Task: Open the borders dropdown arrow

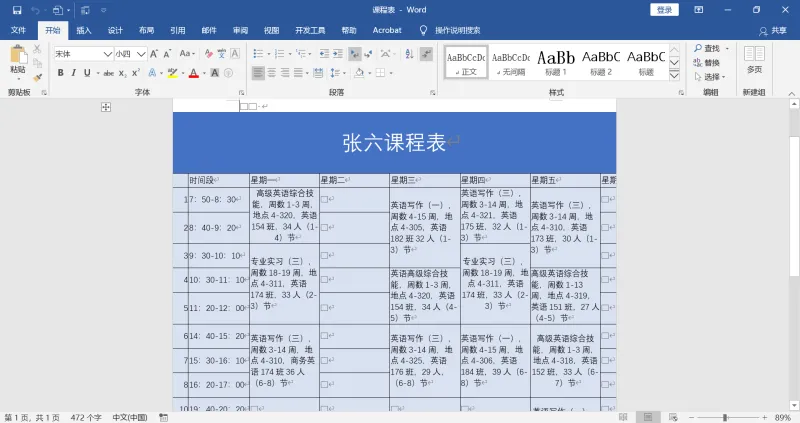Action: click(x=391, y=73)
